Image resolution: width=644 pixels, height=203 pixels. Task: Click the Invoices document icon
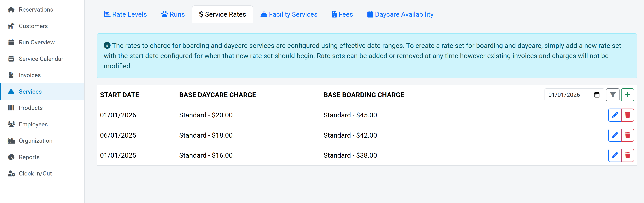point(11,75)
